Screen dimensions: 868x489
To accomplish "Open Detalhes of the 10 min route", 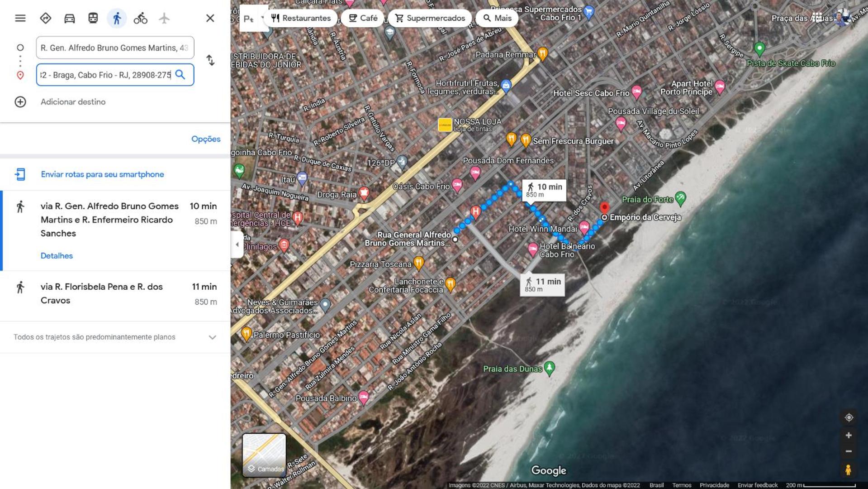I will (57, 256).
